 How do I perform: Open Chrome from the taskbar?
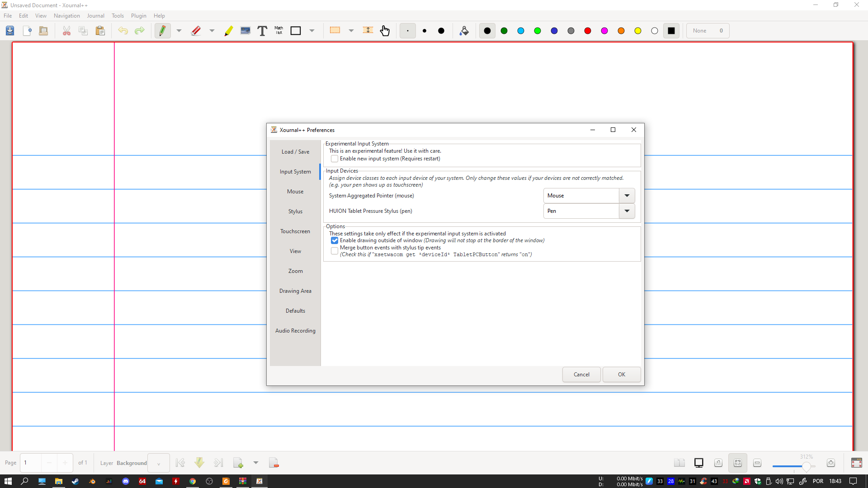pyautogui.click(x=193, y=481)
